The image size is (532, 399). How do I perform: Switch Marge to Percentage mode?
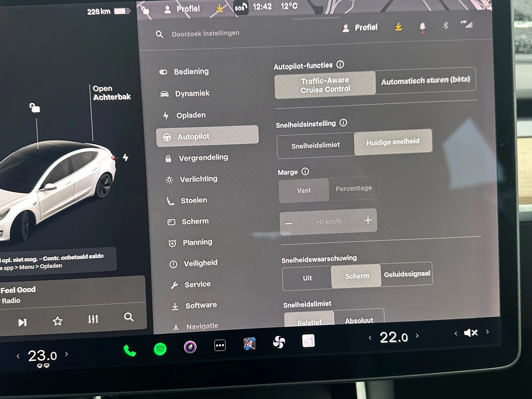tap(354, 188)
